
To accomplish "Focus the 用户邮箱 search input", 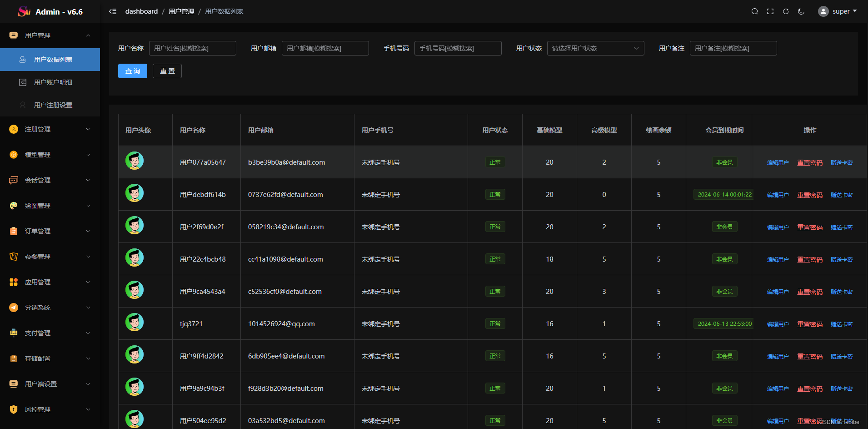I will (x=325, y=48).
